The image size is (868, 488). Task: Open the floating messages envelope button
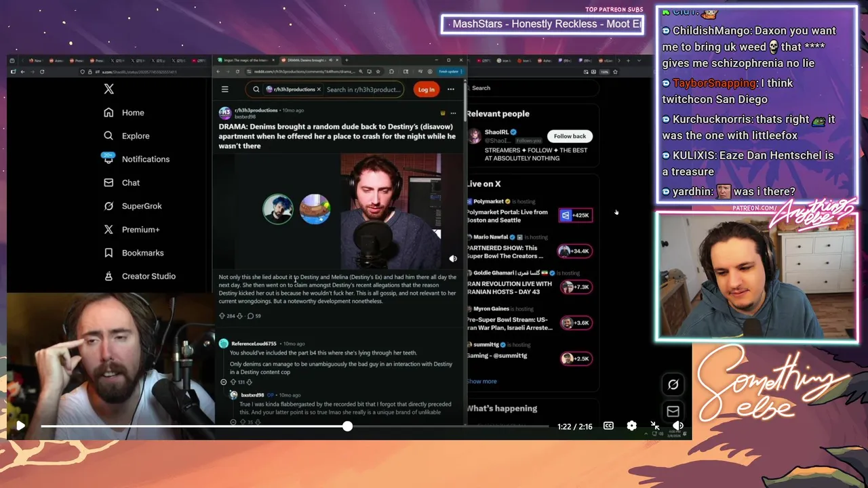[673, 411]
